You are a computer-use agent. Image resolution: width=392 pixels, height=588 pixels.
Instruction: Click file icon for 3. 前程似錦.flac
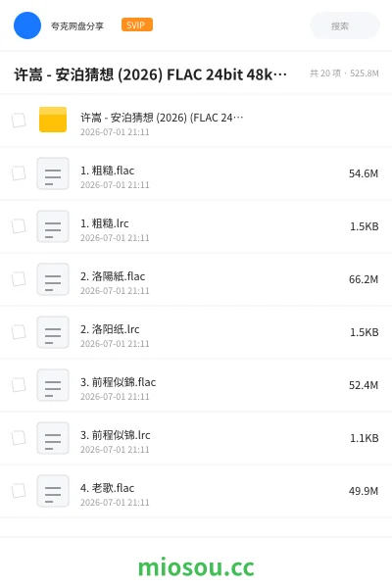pyautogui.click(x=53, y=385)
